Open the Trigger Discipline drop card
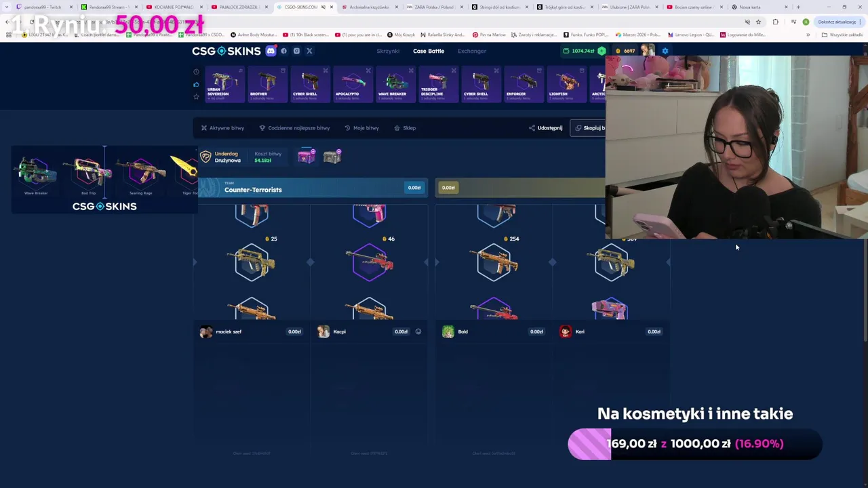This screenshot has height=488, width=868. pyautogui.click(x=438, y=84)
